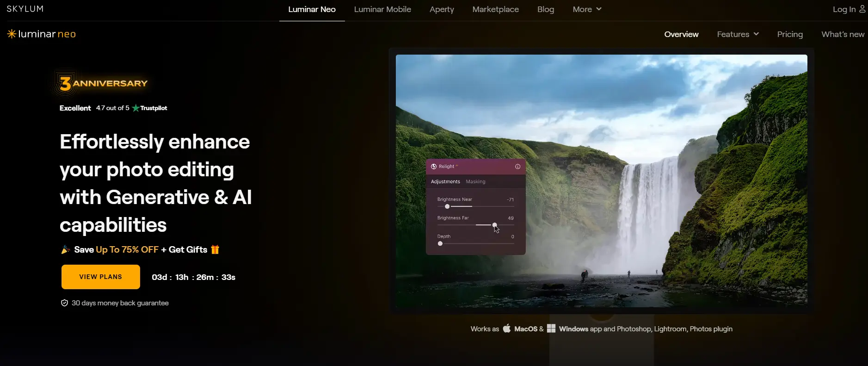Image resolution: width=868 pixels, height=366 pixels.
Task: Open the Aperty page
Action: 442,9
